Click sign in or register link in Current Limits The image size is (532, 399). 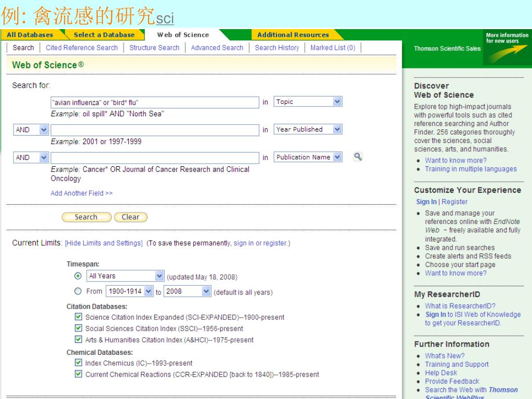(261, 243)
